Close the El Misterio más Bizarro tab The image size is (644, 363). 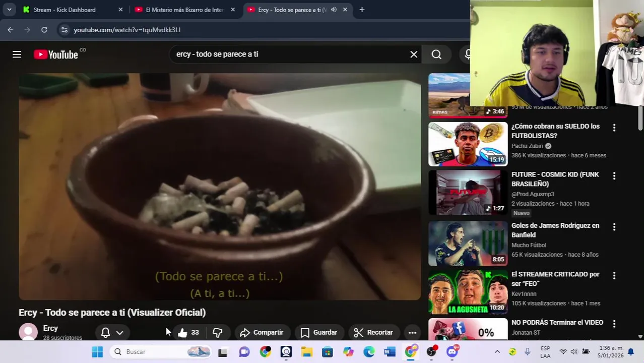click(232, 10)
